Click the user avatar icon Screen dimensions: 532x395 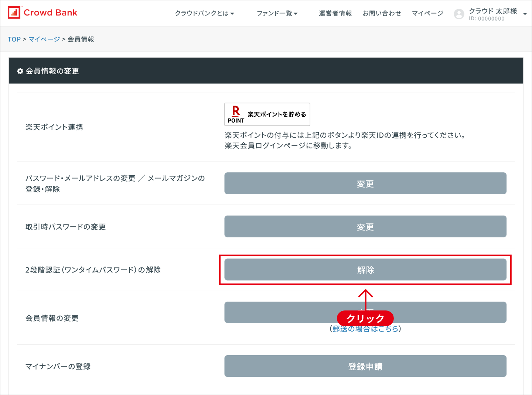pyautogui.click(x=459, y=14)
